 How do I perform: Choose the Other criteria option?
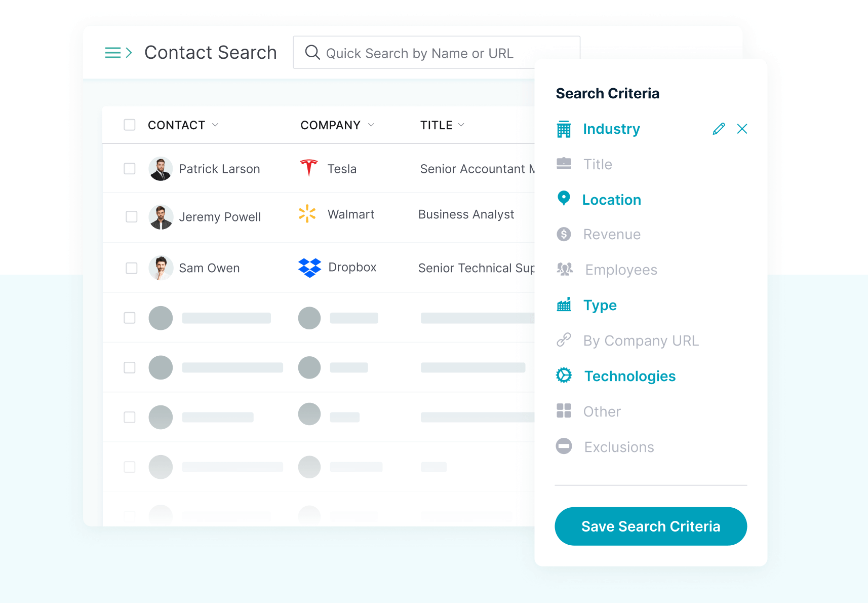click(x=602, y=411)
